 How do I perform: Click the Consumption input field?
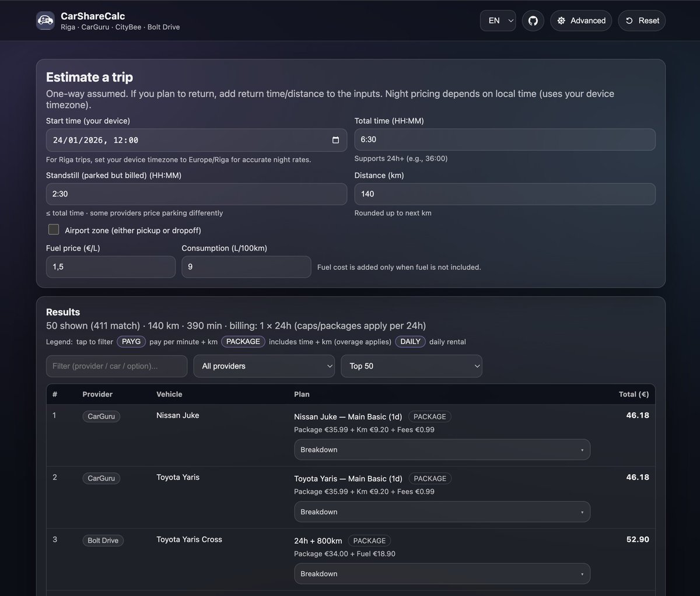(x=246, y=267)
